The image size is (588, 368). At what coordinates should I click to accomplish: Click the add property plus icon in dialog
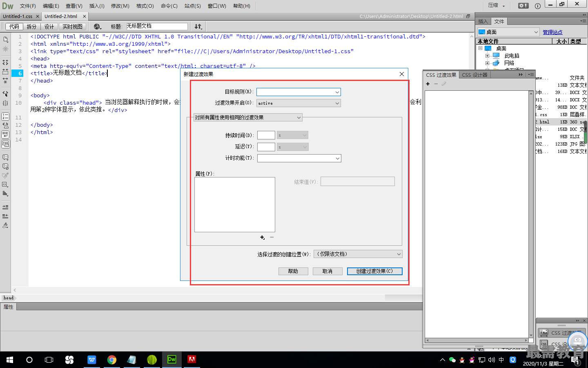(263, 238)
